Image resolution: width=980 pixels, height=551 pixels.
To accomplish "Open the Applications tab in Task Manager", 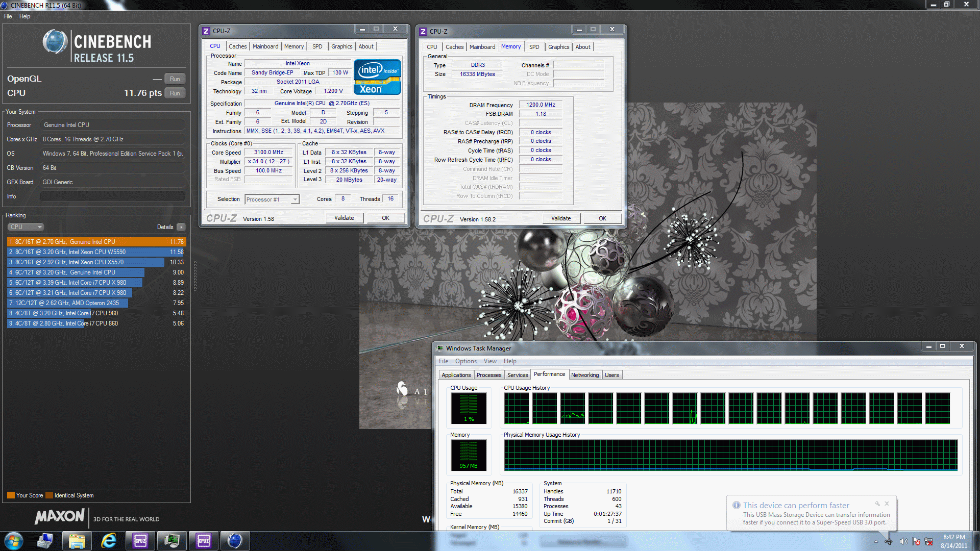I will coord(456,375).
